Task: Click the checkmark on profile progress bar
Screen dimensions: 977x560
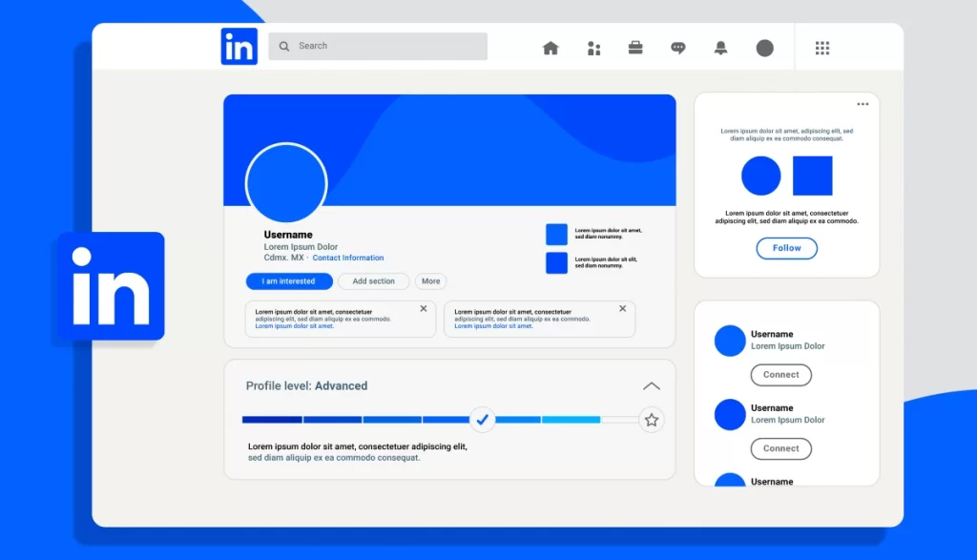Action: [482, 420]
